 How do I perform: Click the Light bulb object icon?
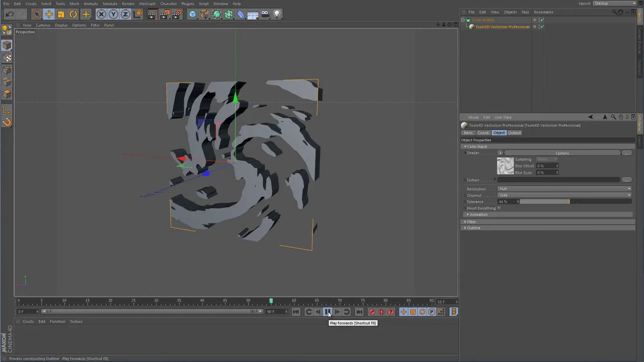click(x=277, y=15)
